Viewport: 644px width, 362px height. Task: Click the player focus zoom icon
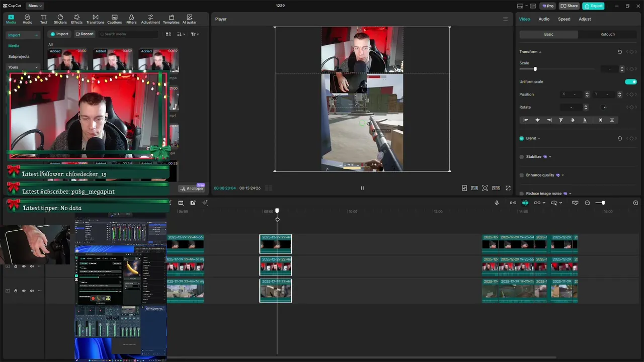(485, 188)
